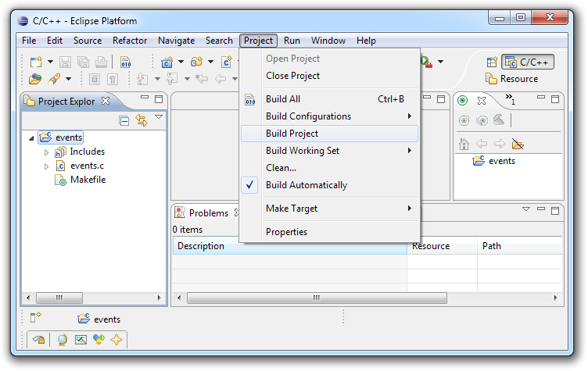Toggle show whitespace characters icon
The width and height of the screenshot is (588, 371).
click(x=113, y=79)
